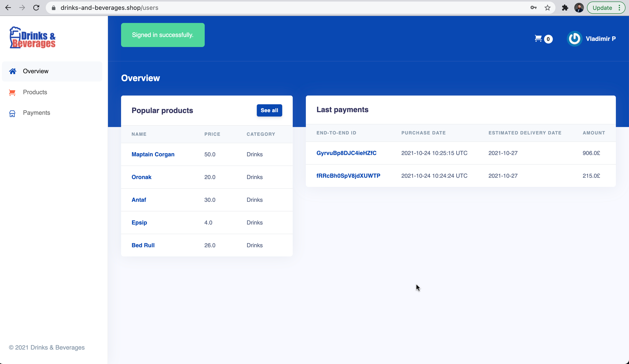Image resolution: width=629 pixels, height=364 pixels.
Task: Open the Vladimir P user menu
Action: [x=600, y=39]
